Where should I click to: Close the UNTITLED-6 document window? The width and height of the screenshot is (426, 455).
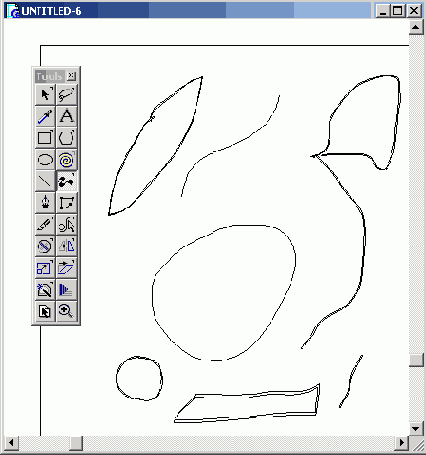414,11
